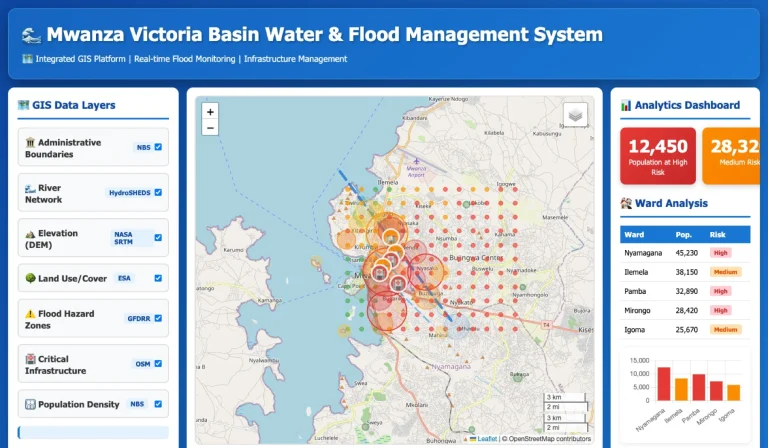Click the Analytics Dashboard chart icon
The width and height of the screenshot is (768, 448).
coord(626,105)
